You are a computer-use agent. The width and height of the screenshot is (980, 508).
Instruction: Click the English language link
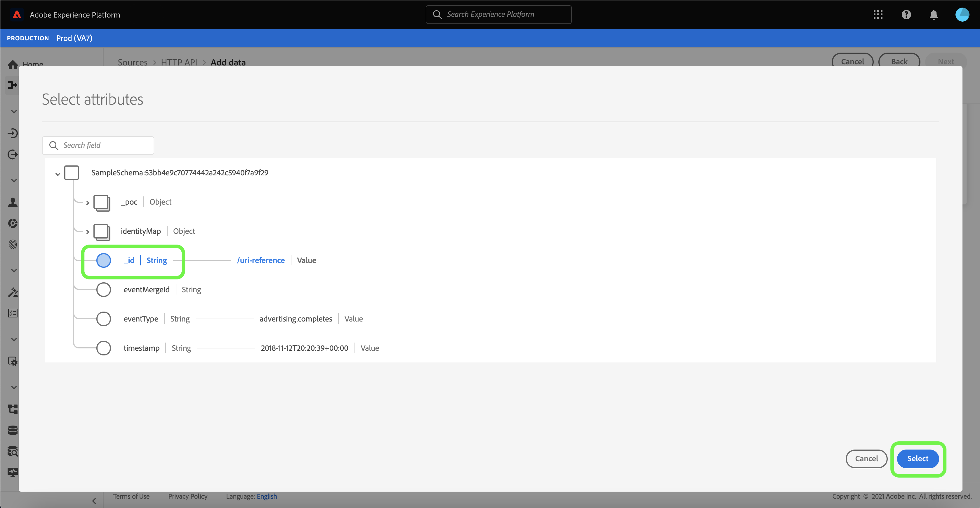(x=267, y=496)
